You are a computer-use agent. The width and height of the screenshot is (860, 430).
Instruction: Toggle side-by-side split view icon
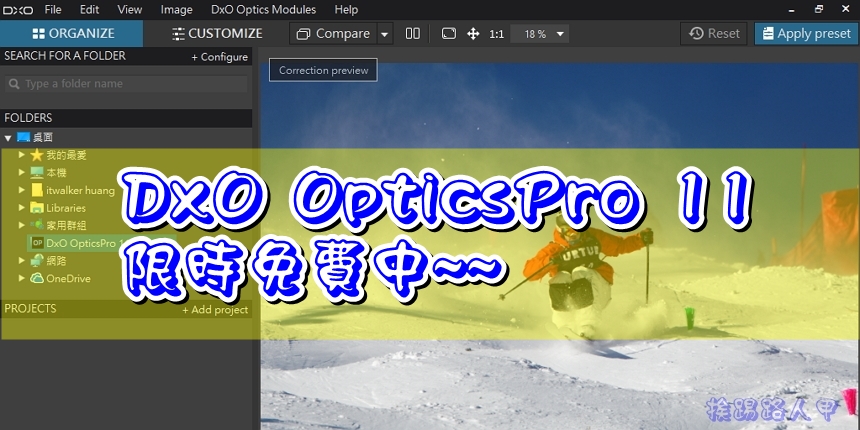pos(412,34)
